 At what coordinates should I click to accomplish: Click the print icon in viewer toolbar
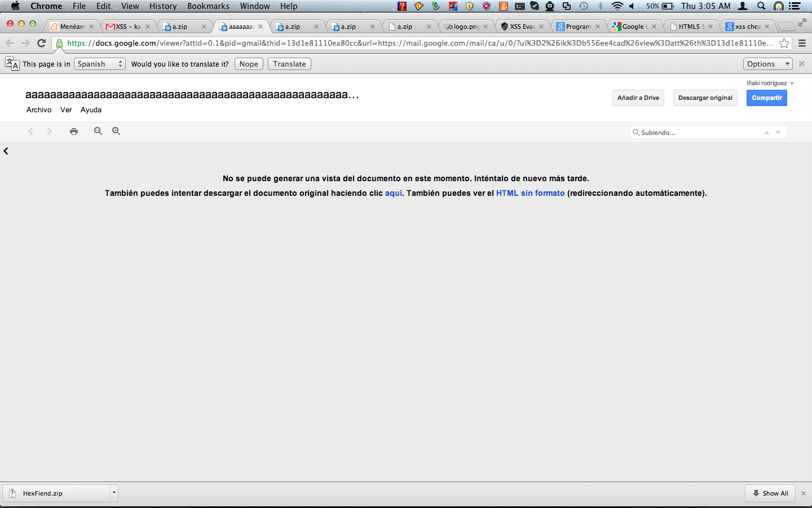[74, 132]
